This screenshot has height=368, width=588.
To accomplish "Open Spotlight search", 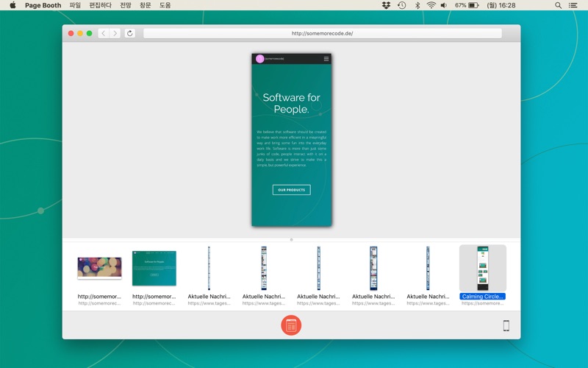I will 558,5.
